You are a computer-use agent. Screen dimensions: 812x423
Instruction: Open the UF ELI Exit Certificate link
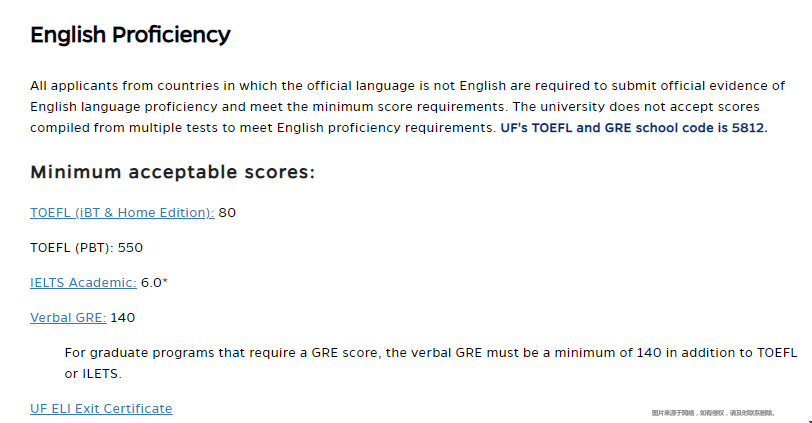tap(101, 409)
